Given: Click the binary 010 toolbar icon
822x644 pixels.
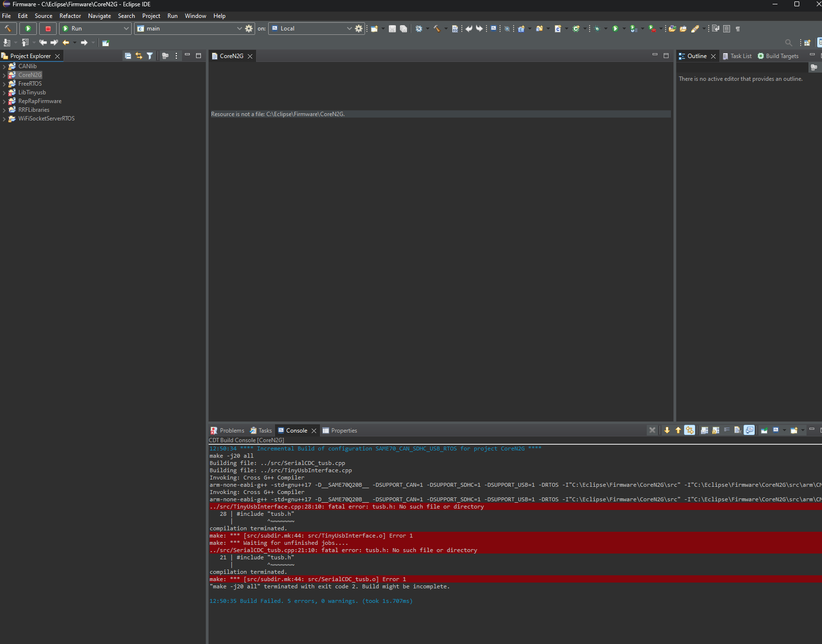Looking at the screenshot, I should tap(455, 29).
